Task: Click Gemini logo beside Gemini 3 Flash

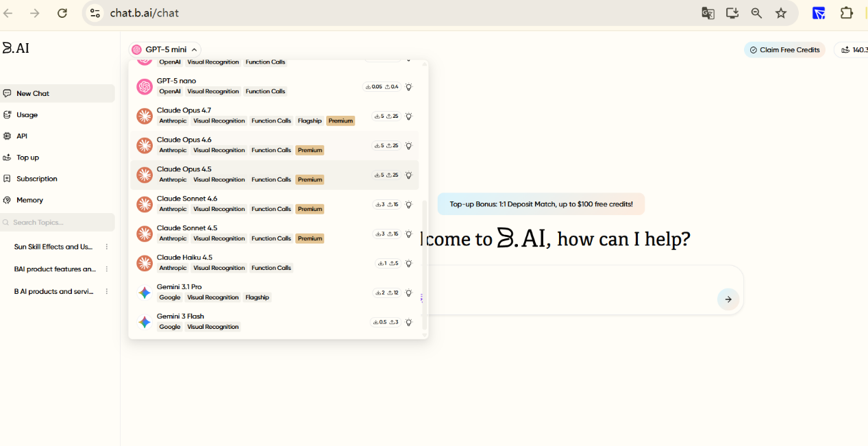Action: click(145, 323)
